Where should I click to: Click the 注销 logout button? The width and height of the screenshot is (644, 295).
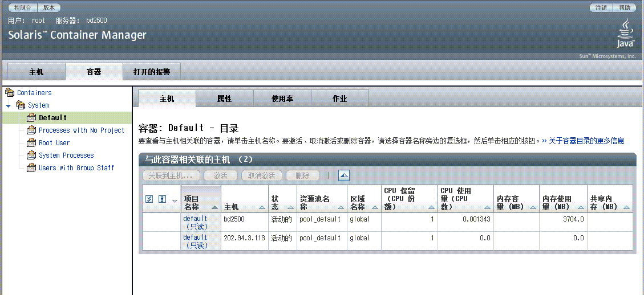coord(601,8)
